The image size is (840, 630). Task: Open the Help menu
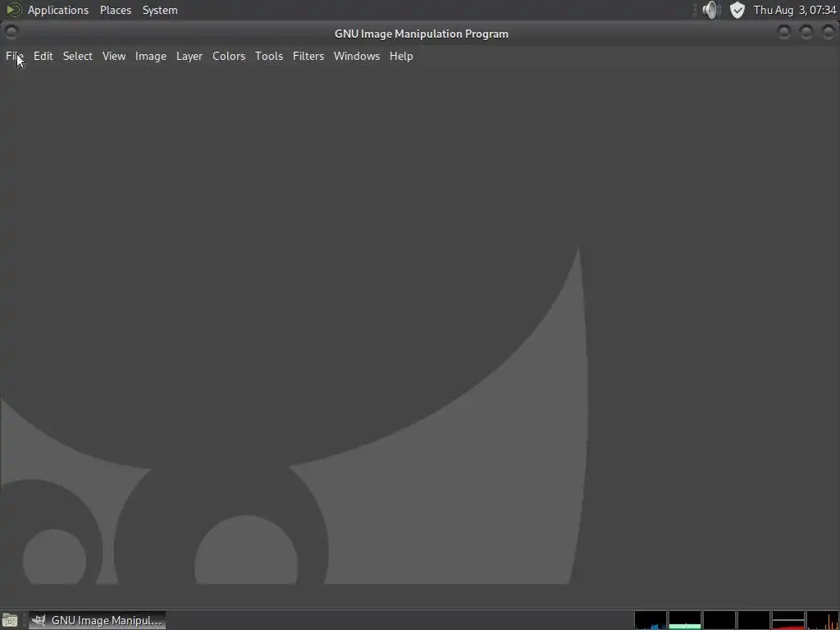tap(400, 56)
